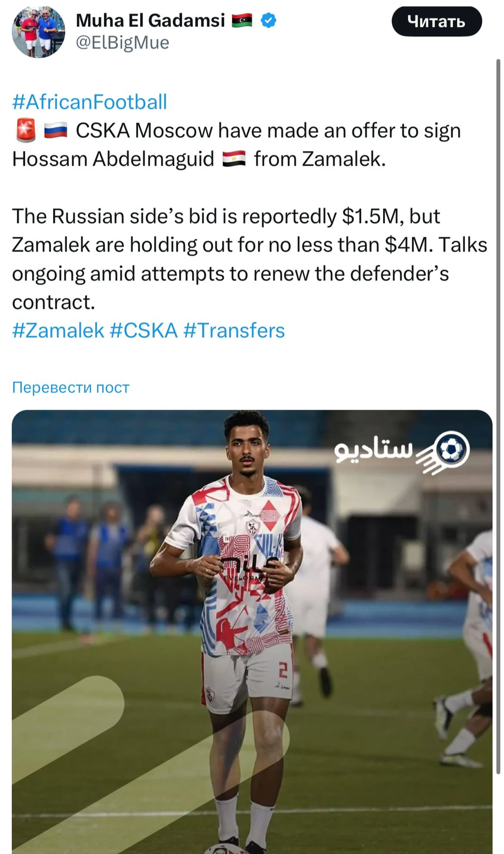Click the Libyan flag next to name

tap(242, 21)
